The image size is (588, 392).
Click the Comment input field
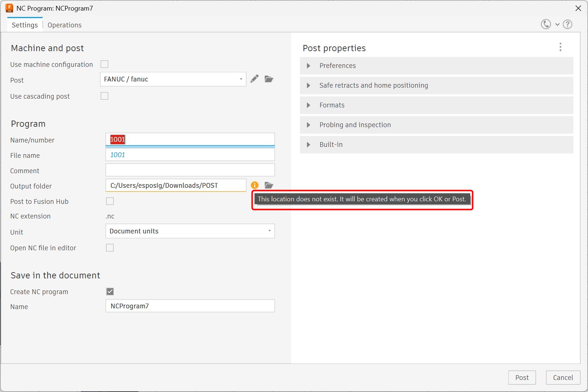click(190, 170)
